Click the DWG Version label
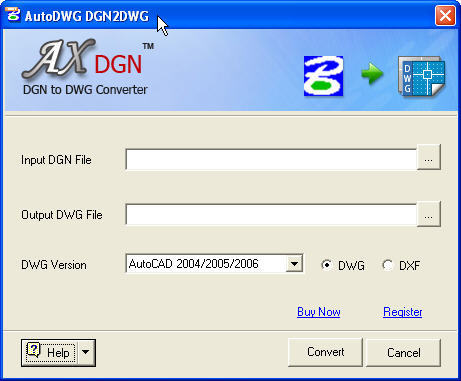The image size is (461, 381). pyautogui.click(x=54, y=265)
